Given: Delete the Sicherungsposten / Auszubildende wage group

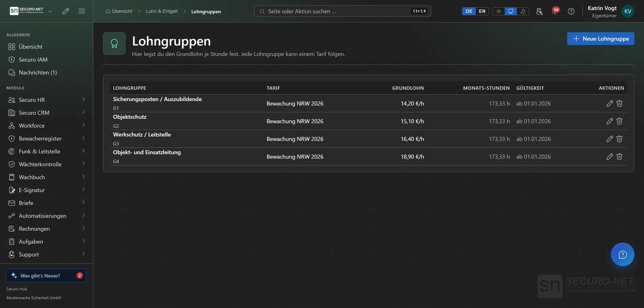Looking at the screenshot, I should 619,103.
